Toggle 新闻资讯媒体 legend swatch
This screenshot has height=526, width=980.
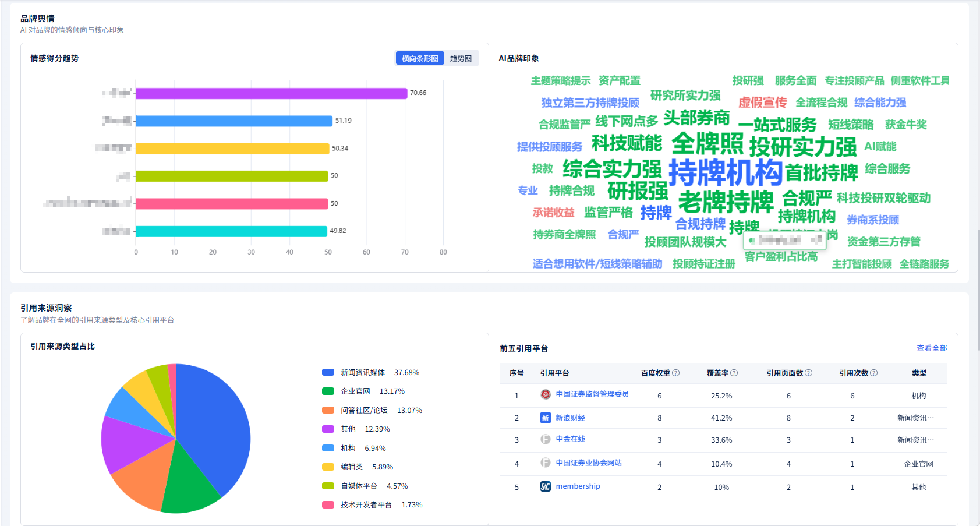point(328,372)
